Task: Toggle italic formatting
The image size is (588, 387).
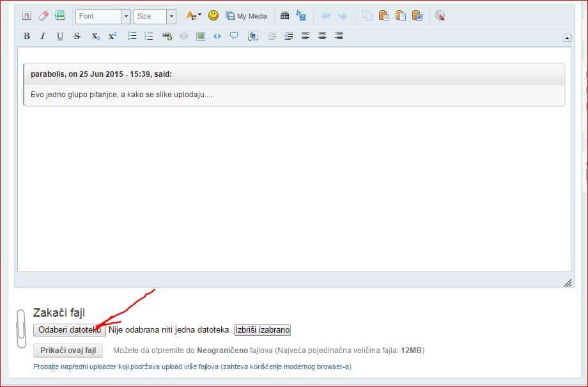Action: pyautogui.click(x=43, y=36)
